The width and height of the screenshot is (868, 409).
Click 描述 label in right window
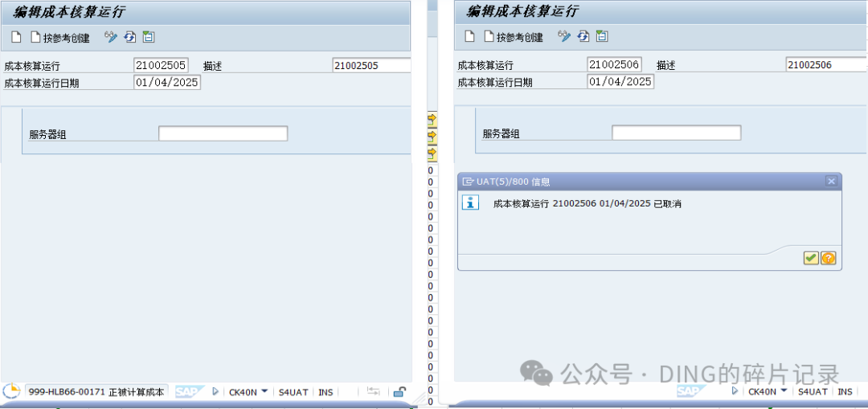[666, 66]
